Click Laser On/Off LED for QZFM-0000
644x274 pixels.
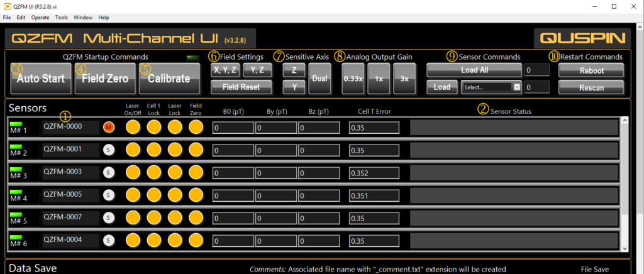point(133,127)
